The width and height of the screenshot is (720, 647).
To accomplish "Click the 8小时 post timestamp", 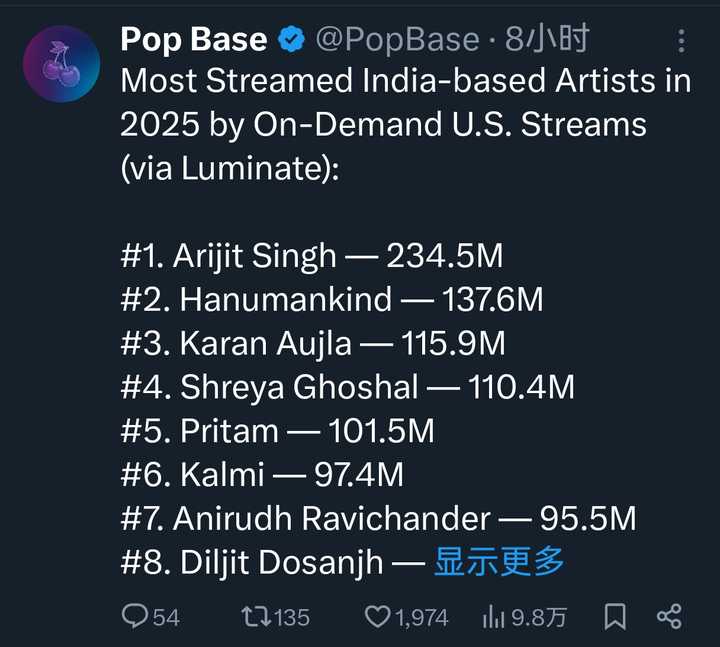I will [547, 40].
